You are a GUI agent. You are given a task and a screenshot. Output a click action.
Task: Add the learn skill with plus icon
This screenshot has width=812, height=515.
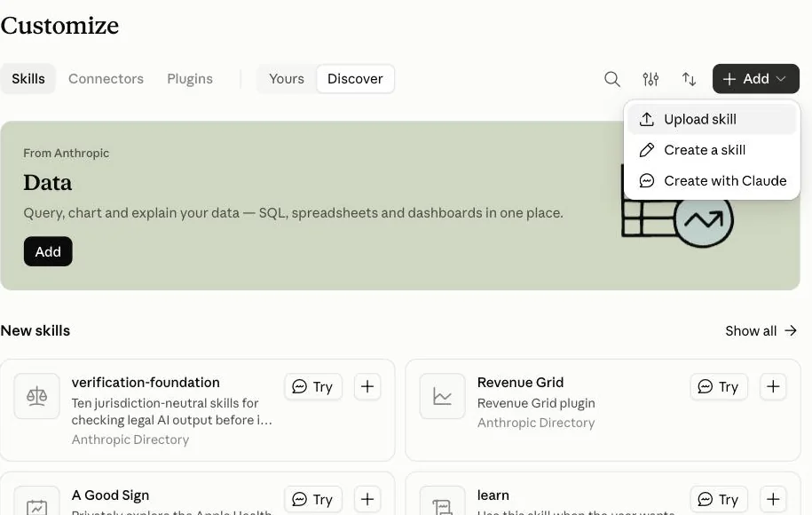[773, 499]
